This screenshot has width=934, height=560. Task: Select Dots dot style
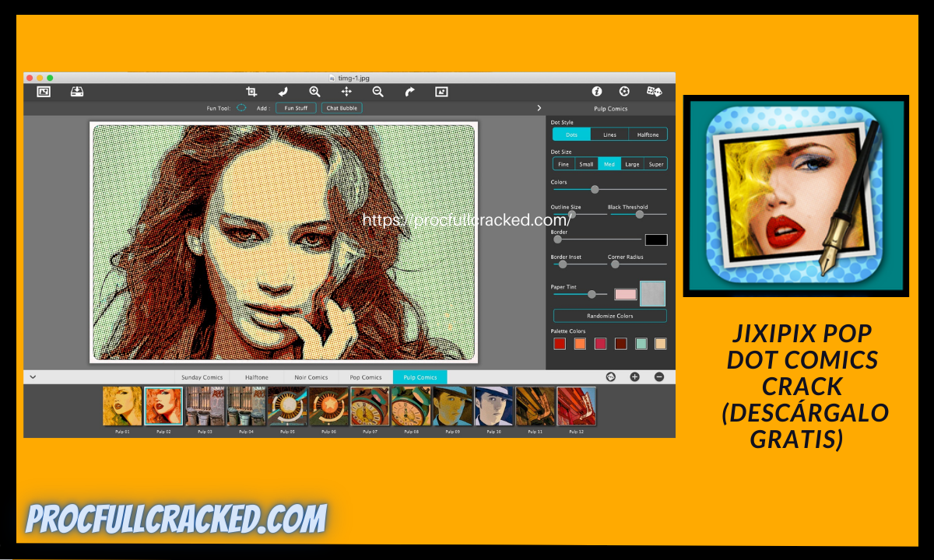(x=571, y=135)
